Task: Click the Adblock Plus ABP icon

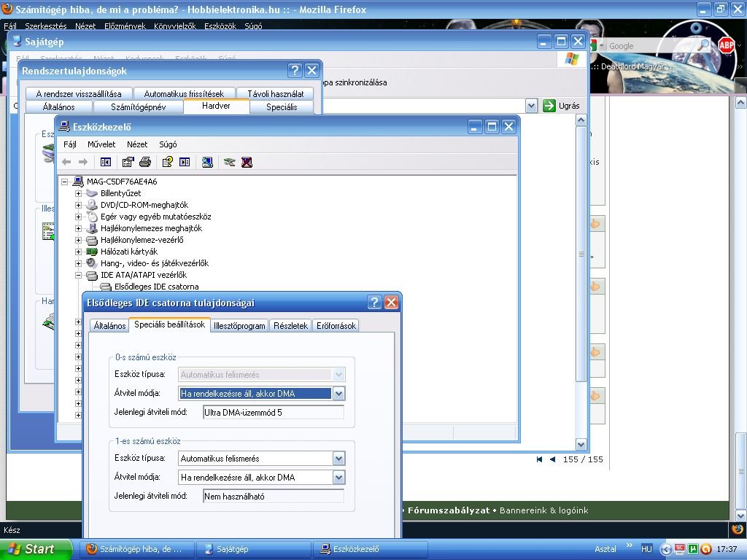Action: [726, 46]
